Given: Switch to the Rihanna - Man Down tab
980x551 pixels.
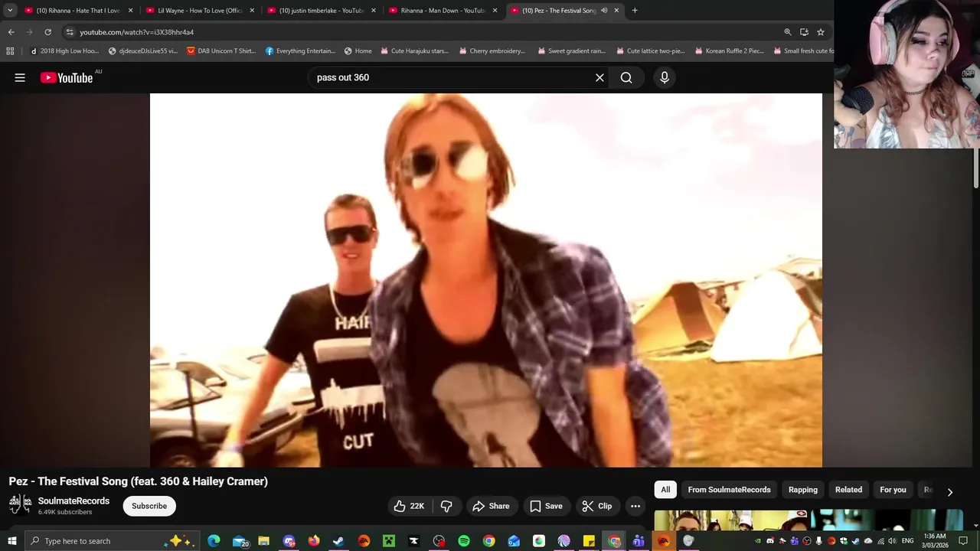Looking at the screenshot, I should click(443, 11).
